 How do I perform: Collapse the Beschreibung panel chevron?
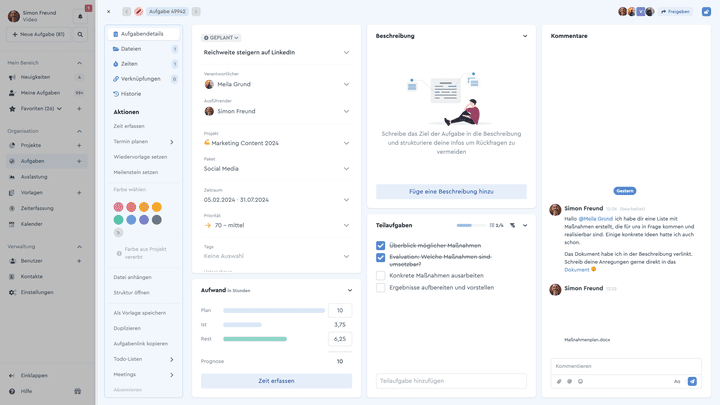[525, 36]
